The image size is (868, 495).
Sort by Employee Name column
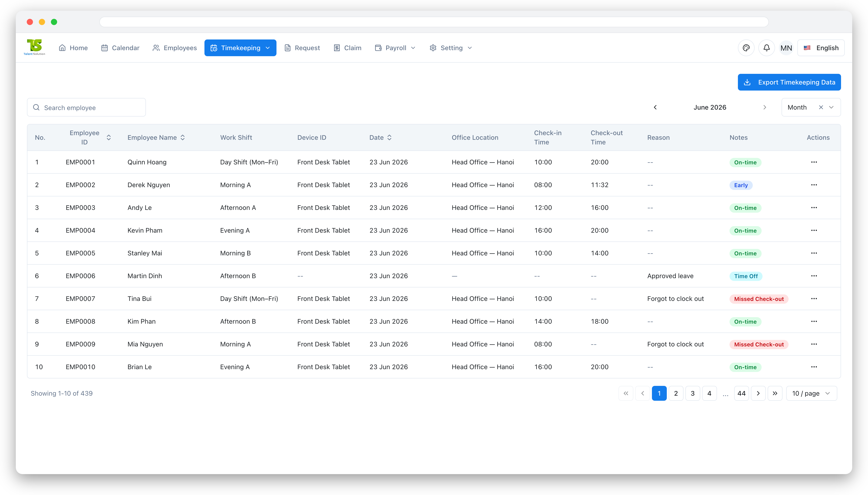183,137
